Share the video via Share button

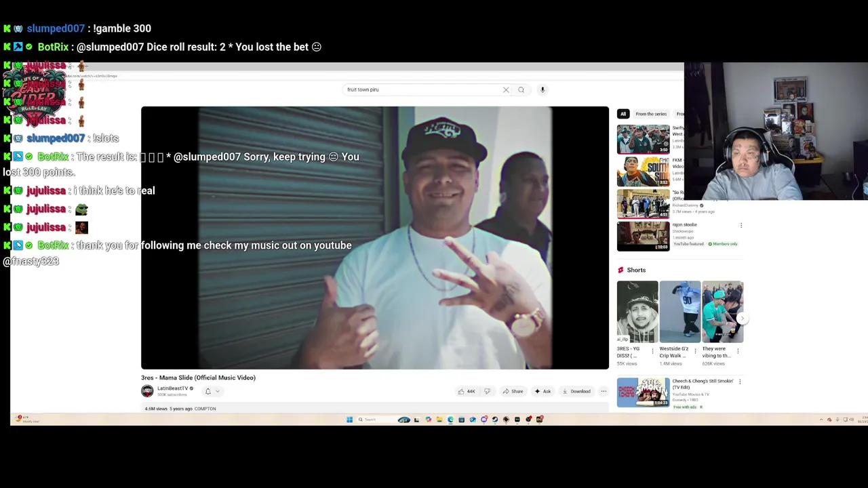coord(513,391)
